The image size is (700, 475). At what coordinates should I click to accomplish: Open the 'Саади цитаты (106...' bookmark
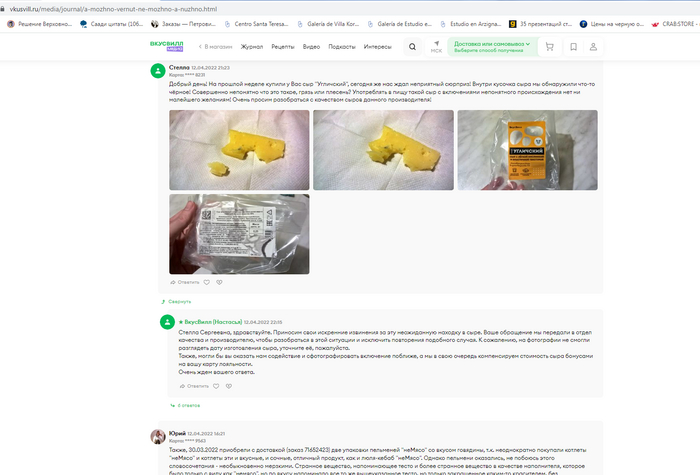point(112,24)
